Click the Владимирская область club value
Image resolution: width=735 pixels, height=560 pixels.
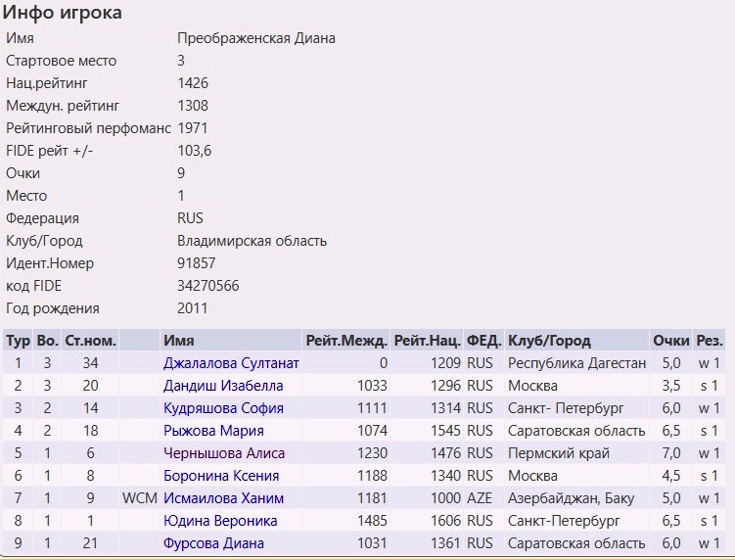(252, 241)
